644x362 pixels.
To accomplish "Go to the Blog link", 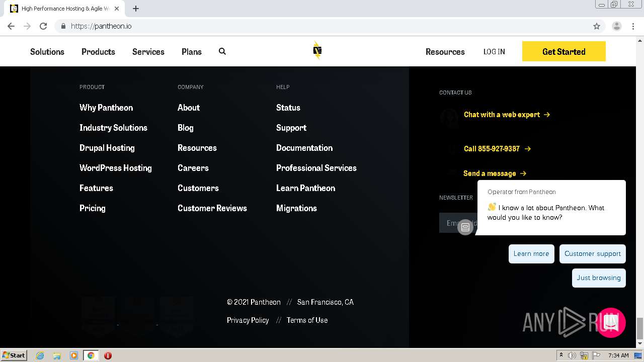I will click(x=186, y=128).
